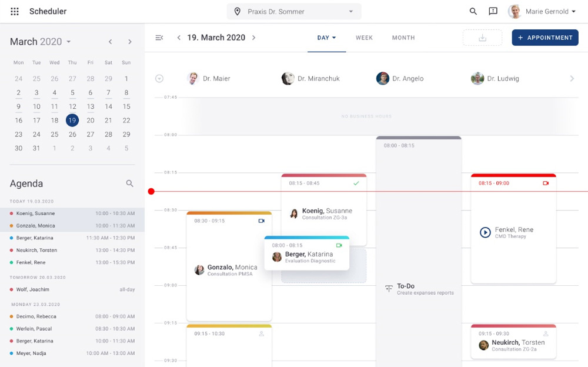Play Fenkel, Rene CMD Therapy session
Viewport: 588px width, 367px height.
485,232
